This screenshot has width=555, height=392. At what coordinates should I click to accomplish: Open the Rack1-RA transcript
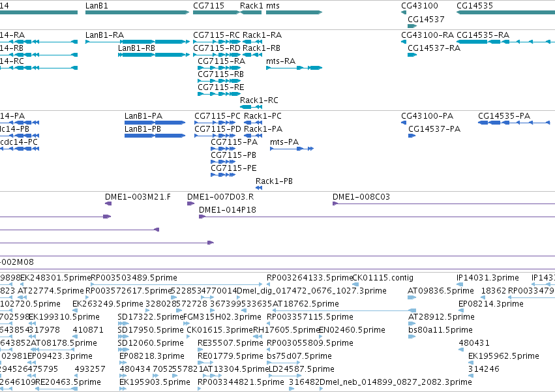click(x=252, y=42)
